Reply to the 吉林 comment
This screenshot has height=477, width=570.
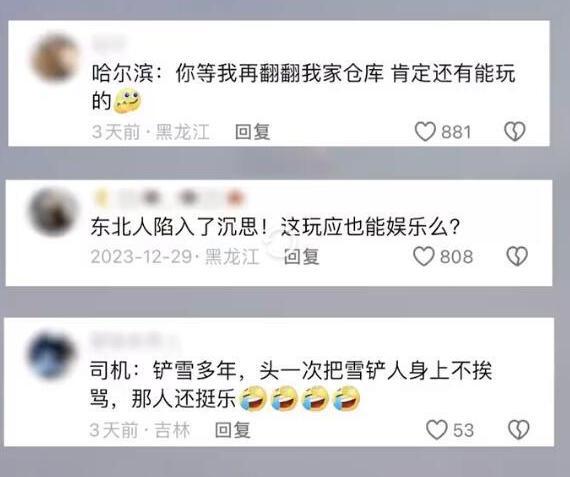click(x=233, y=430)
